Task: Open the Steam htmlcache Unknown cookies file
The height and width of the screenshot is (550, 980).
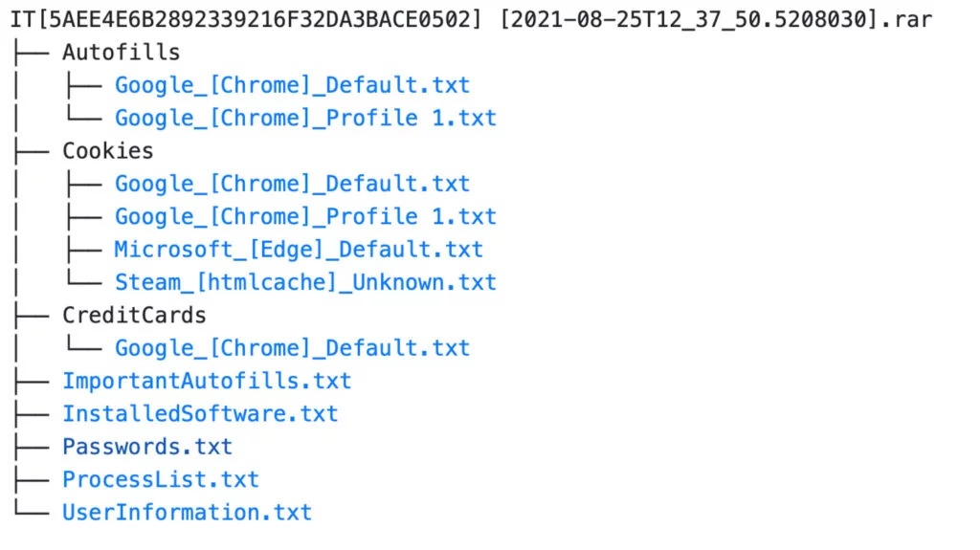Action: pyautogui.click(x=305, y=282)
